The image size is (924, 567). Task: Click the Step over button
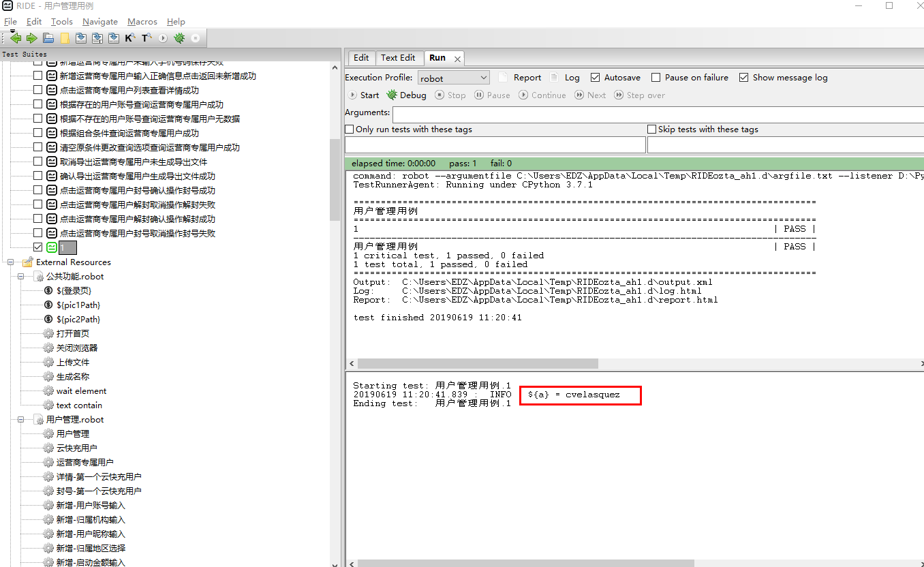point(639,95)
